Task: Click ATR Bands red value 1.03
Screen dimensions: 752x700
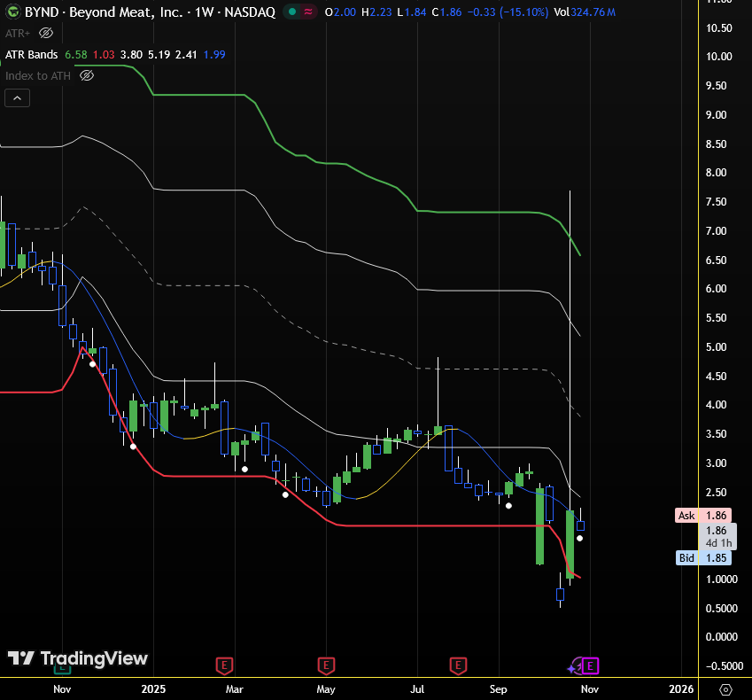Action: [x=104, y=55]
